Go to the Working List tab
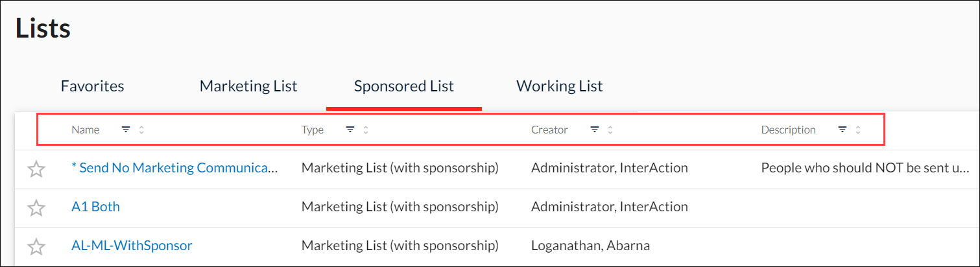This screenshot has height=267, width=980. 560,86
